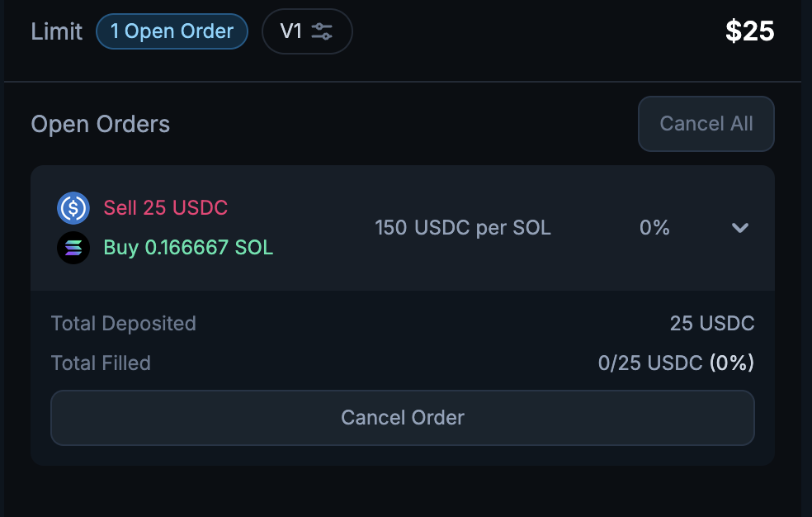The width and height of the screenshot is (812, 517).
Task: Click the Total Filled label
Action: [x=101, y=363]
